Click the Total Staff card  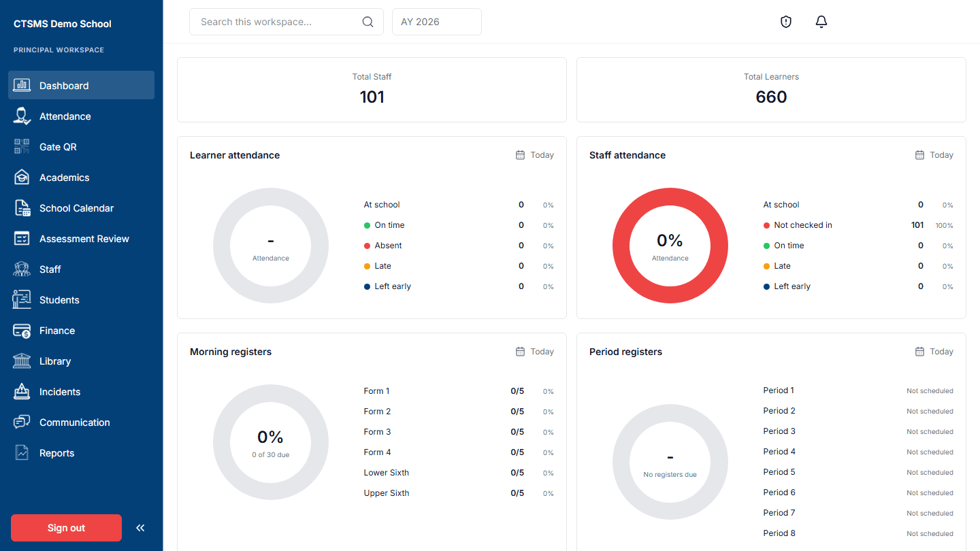coord(372,90)
